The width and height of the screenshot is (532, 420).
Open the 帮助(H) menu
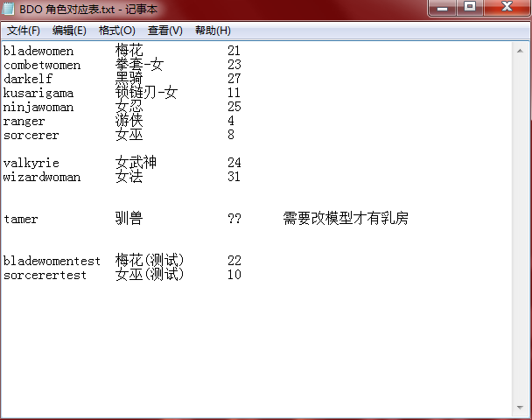(213, 31)
